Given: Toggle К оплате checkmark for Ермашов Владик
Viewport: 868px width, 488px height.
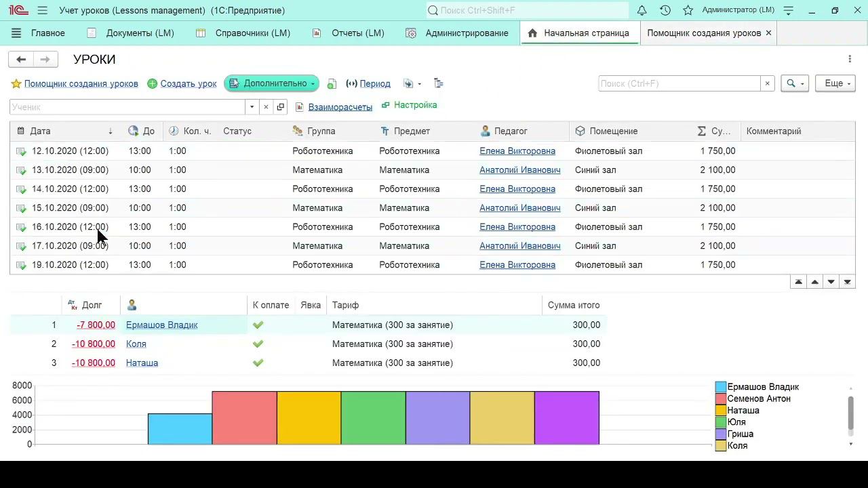Looking at the screenshot, I should [x=258, y=325].
